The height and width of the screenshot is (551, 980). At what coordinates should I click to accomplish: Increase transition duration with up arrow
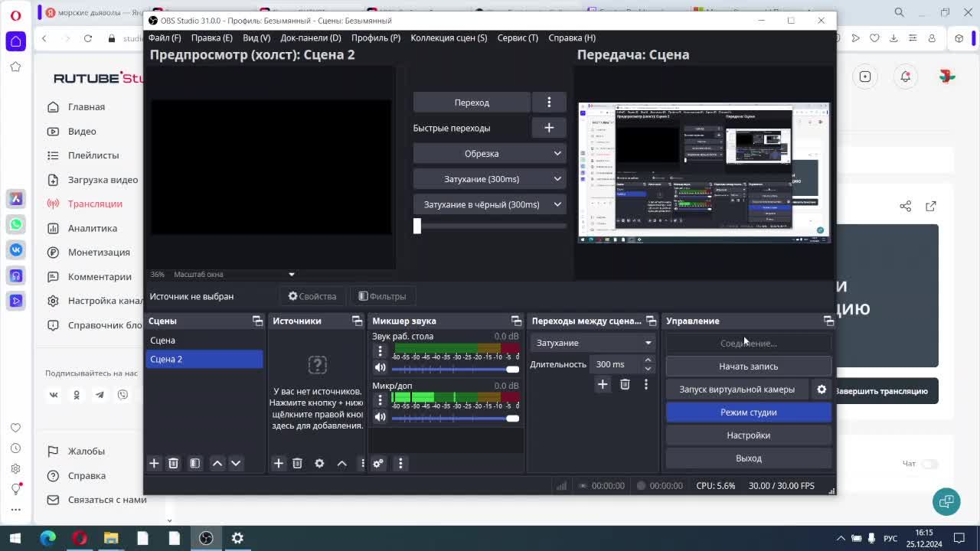point(648,360)
